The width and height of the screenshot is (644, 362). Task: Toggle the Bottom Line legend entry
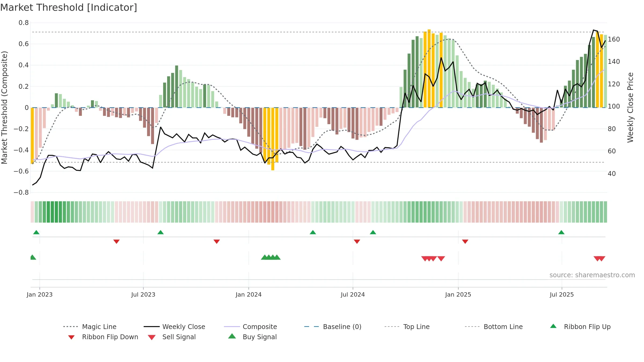click(493, 327)
